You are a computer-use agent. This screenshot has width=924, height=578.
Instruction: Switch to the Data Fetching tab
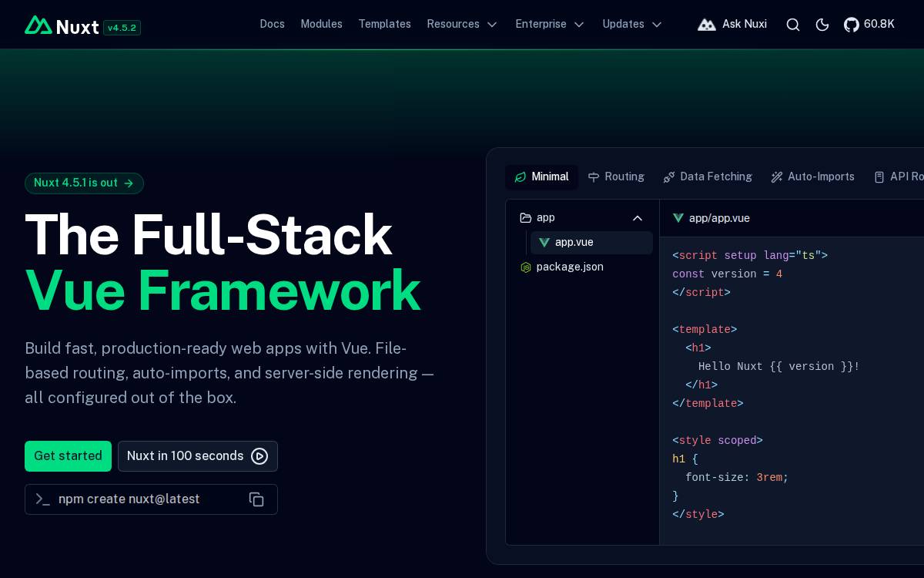click(x=708, y=177)
